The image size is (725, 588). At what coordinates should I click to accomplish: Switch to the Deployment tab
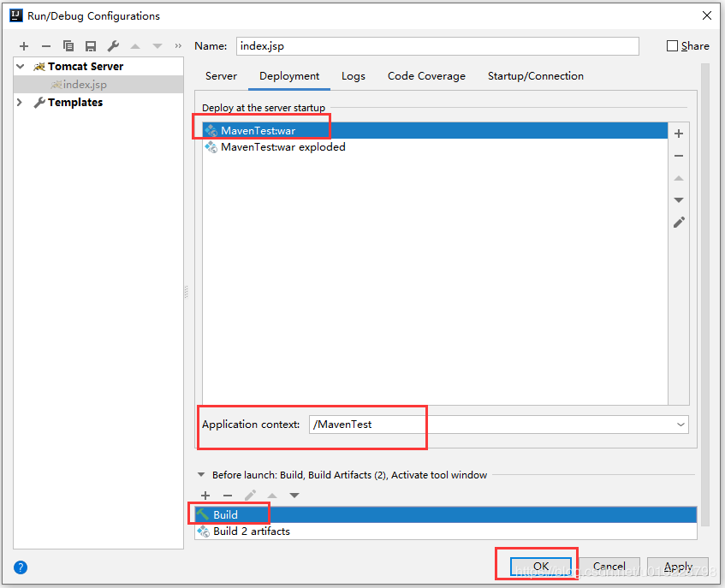click(x=289, y=76)
